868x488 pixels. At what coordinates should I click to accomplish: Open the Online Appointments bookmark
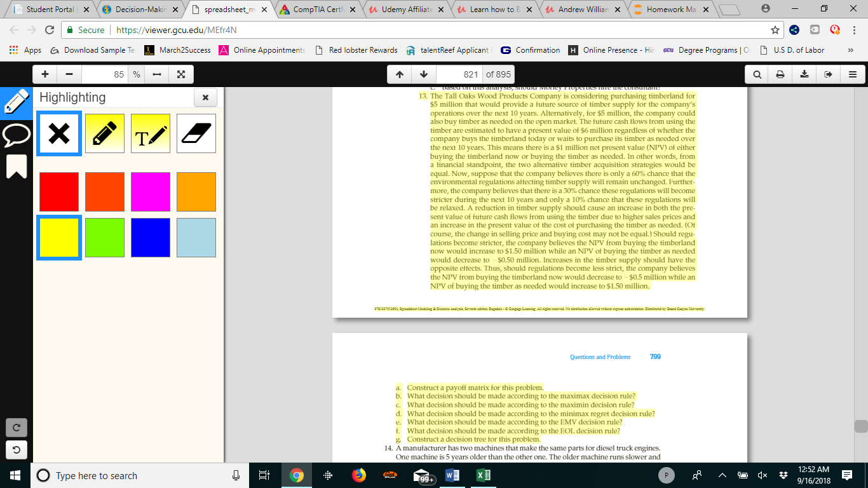[x=262, y=50]
